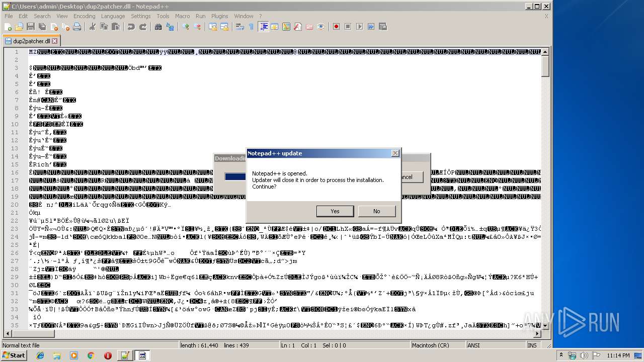Click the download progress bar
The width and height of the screenshot is (644, 362).
pos(235,176)
